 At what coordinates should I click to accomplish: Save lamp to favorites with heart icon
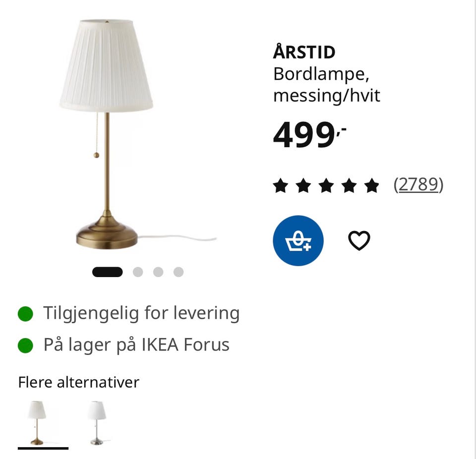359,240
